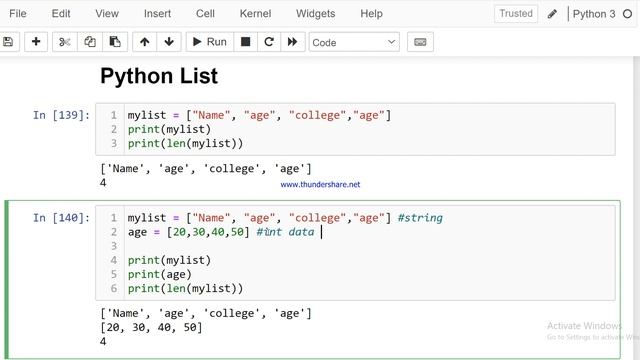Screen dimensions: 640x360
Task: Click the pencil edit mode indicator
Action: (x=552, y=14)
